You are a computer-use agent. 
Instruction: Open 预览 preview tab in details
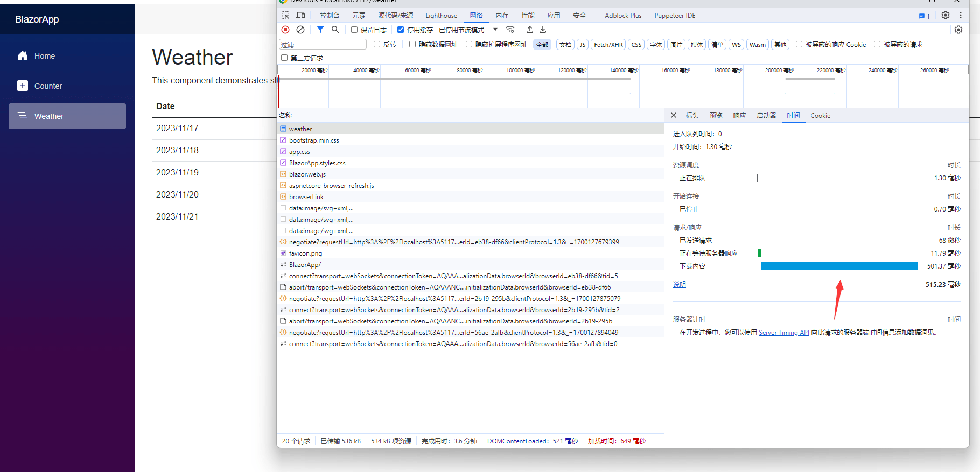716,116
